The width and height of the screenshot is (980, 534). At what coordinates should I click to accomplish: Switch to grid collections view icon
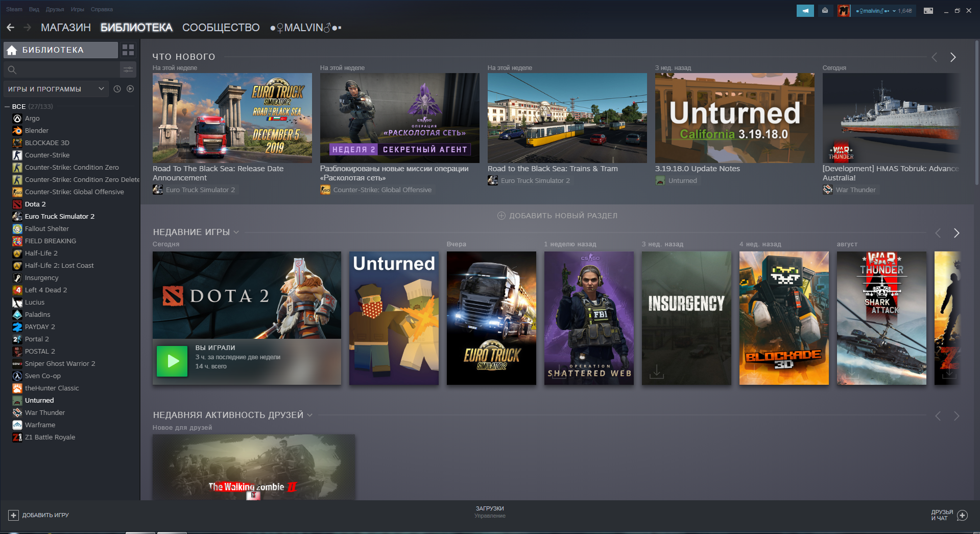[128, 50]
